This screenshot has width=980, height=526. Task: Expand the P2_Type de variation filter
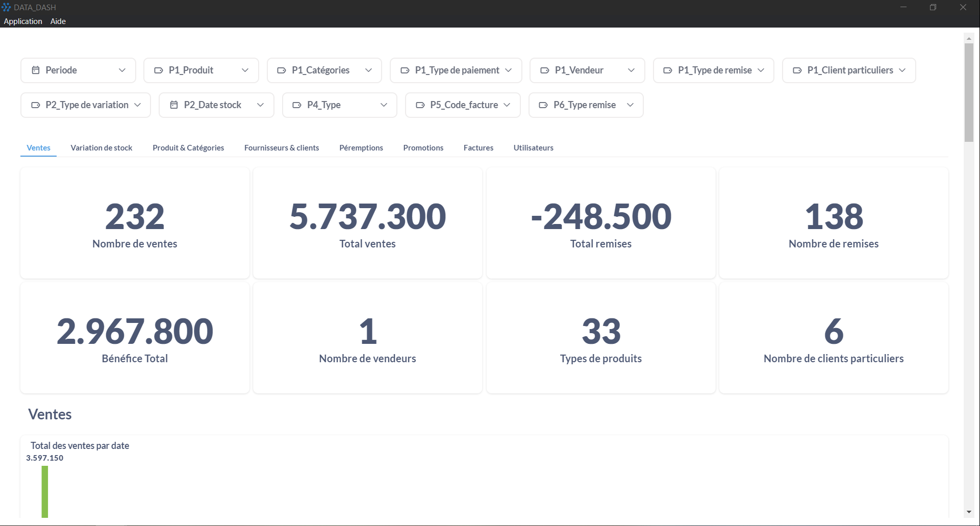point(137,105)
